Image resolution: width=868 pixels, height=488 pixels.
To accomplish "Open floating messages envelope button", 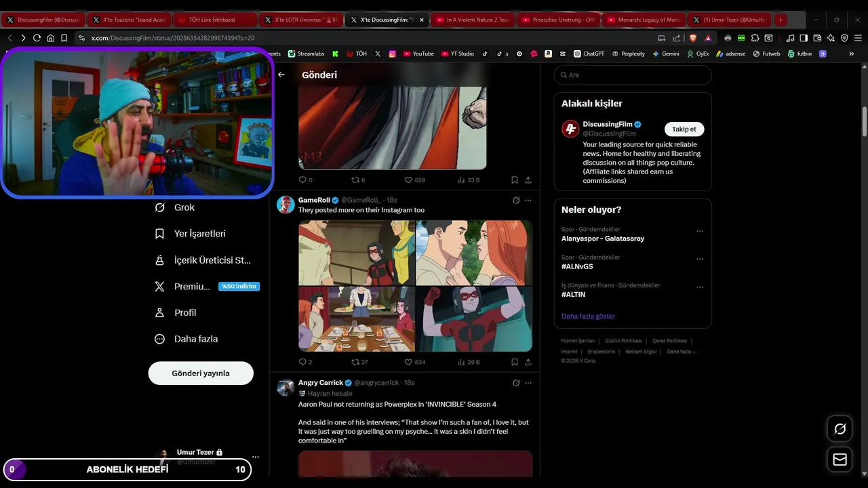I will (840, 460).
